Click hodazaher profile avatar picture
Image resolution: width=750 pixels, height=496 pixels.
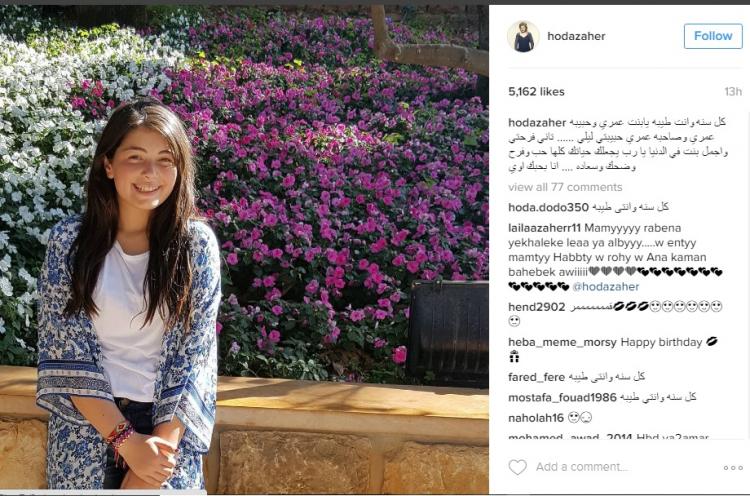pos(523,36)
